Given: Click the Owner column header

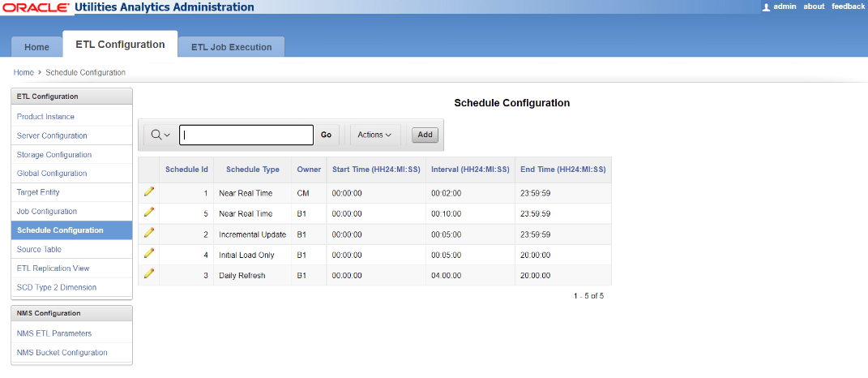Looking at the screenshot, I should pyautogui.click(x=309, y=170).
